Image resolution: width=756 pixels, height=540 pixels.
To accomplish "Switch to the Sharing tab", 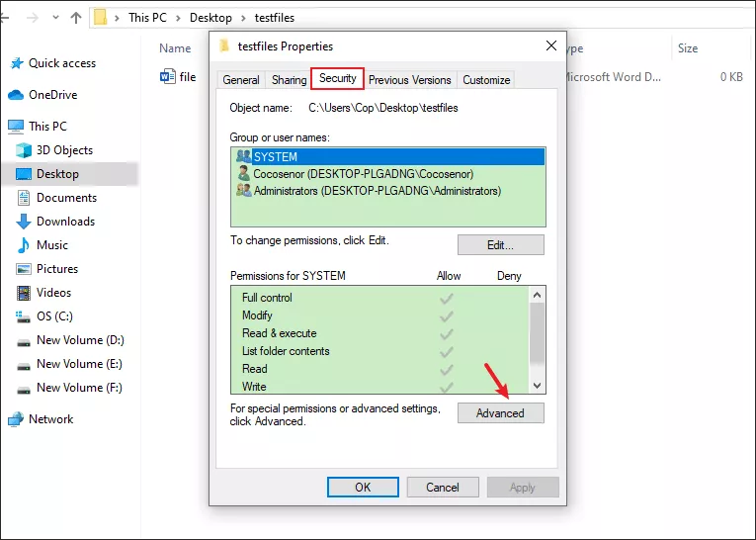I will tap(289, 80).
